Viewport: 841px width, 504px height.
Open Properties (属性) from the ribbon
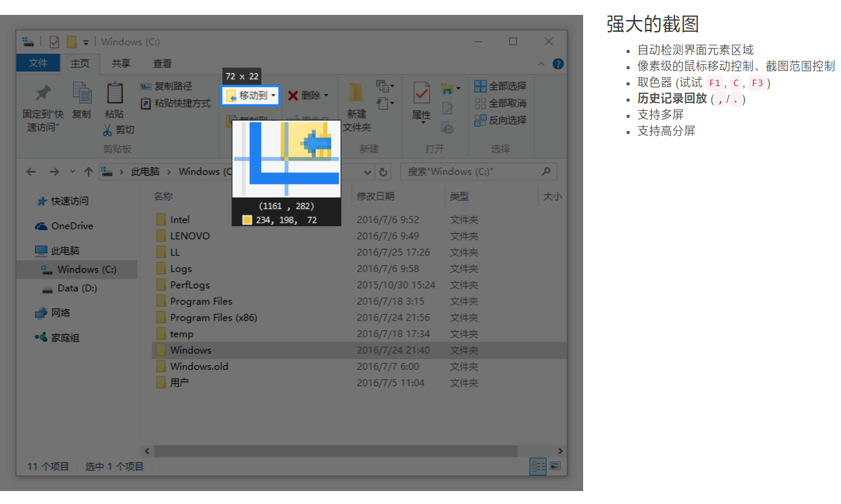pos(422,102)
